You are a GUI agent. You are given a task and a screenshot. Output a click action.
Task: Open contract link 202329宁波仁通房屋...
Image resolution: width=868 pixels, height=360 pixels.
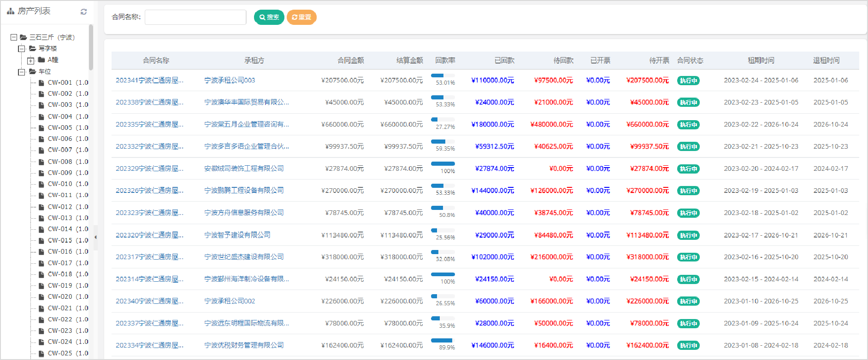pyautogui.click(x=149, y=169)
